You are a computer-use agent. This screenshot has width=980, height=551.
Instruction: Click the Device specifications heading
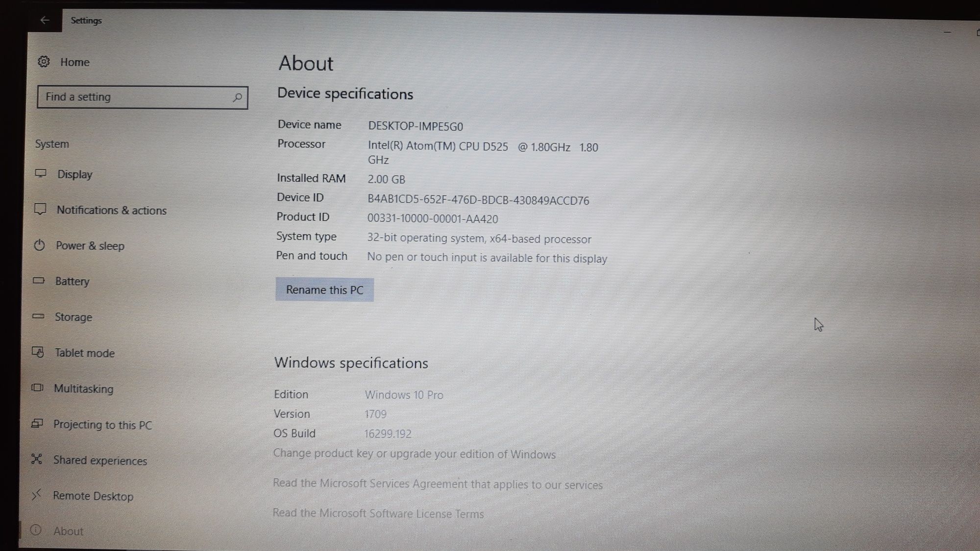pyautogui.click(x=345, y=94)
